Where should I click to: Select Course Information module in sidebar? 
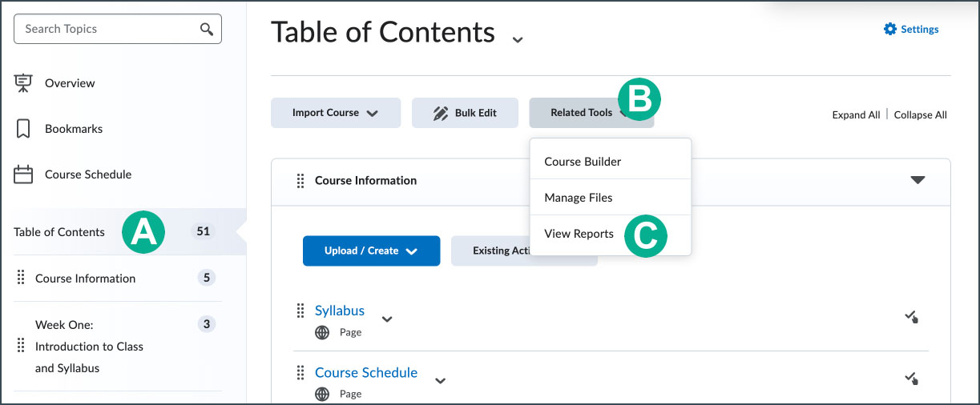point(86,279)
